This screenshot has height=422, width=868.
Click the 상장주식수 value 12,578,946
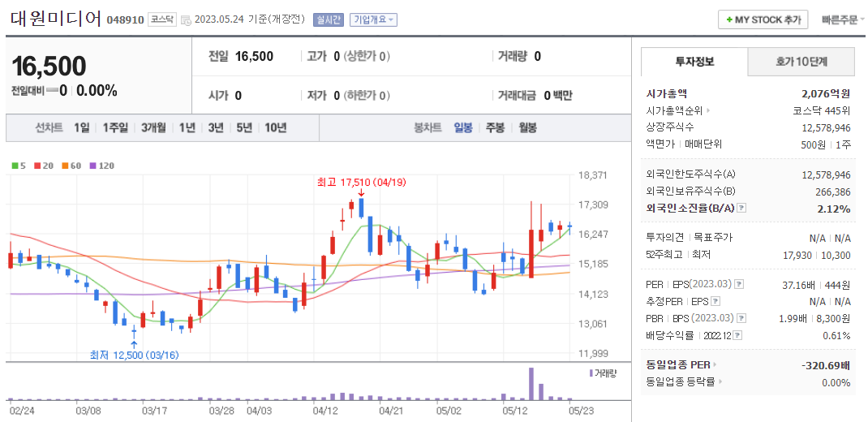(826, 128)
